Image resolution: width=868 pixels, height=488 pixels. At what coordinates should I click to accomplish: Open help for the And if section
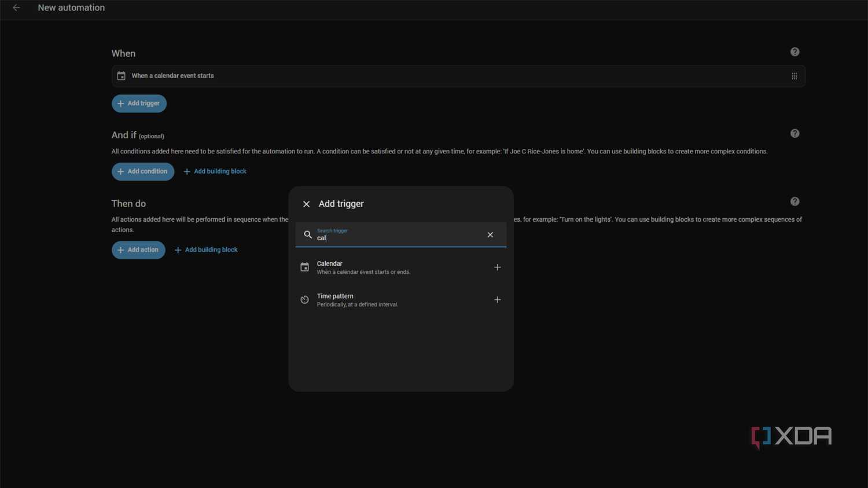tap(795, 134)
